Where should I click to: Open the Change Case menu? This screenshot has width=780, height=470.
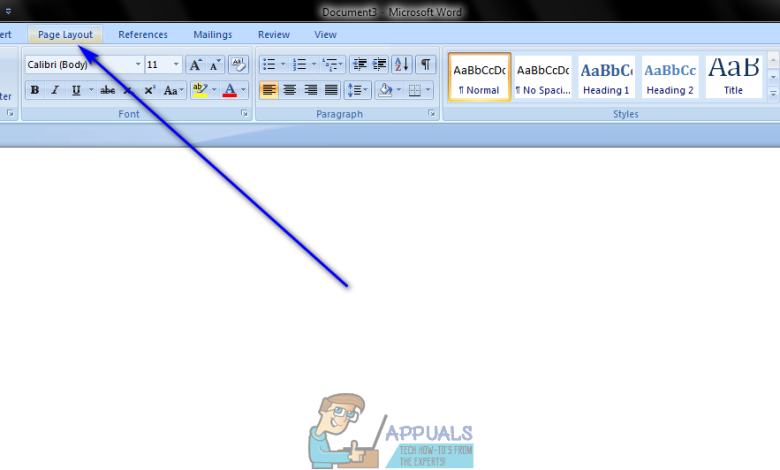(174, 90)
